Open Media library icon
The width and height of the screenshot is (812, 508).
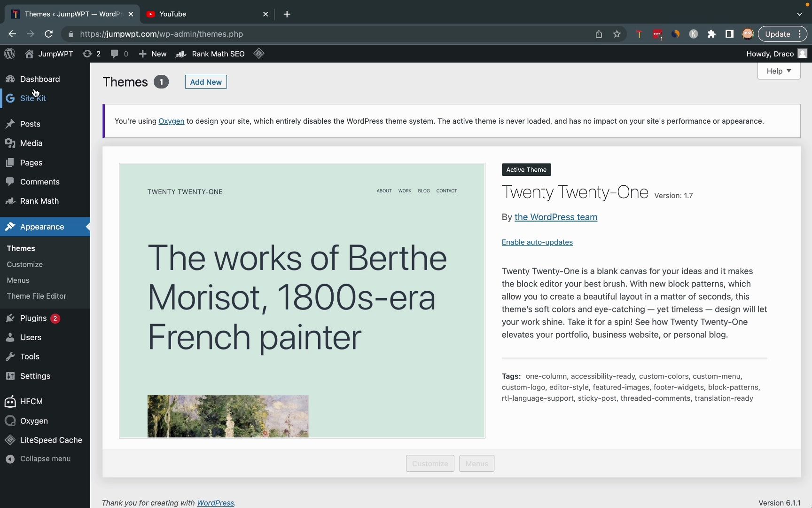(10, 143)
